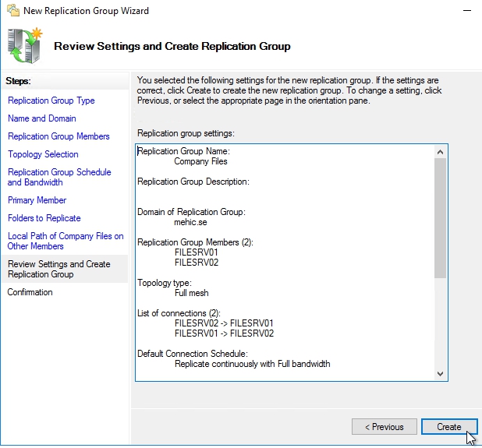Click the Previous button
Viewport: 482px width, 448px height.
[383, 426]
